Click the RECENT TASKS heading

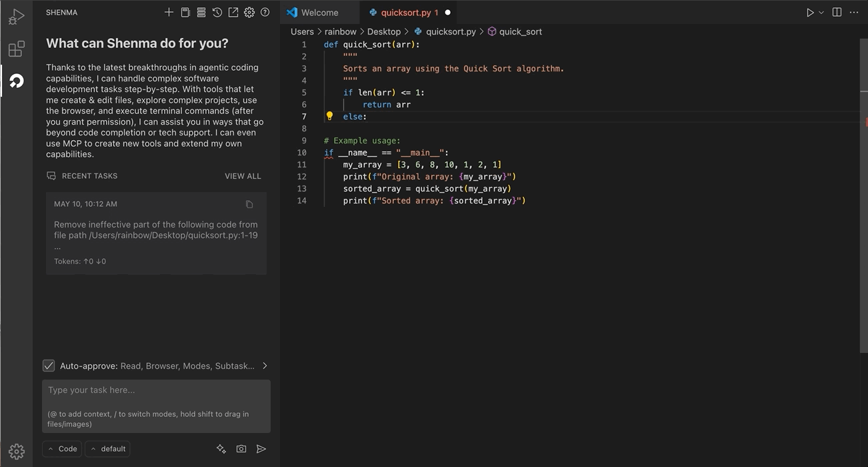89,176
